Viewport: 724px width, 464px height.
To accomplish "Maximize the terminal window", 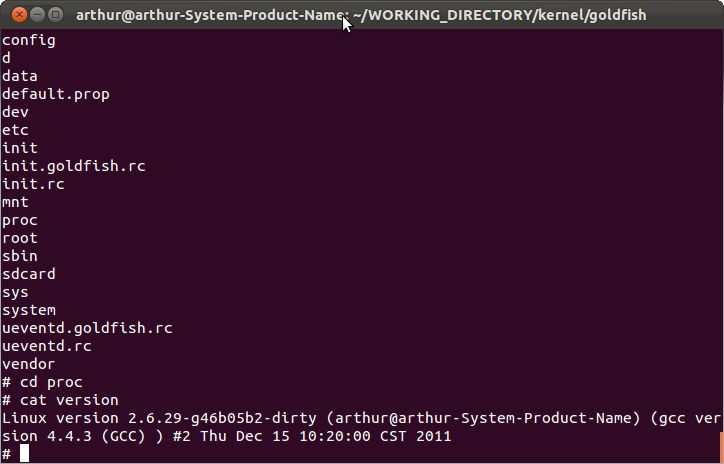I will tap(55, 15).
